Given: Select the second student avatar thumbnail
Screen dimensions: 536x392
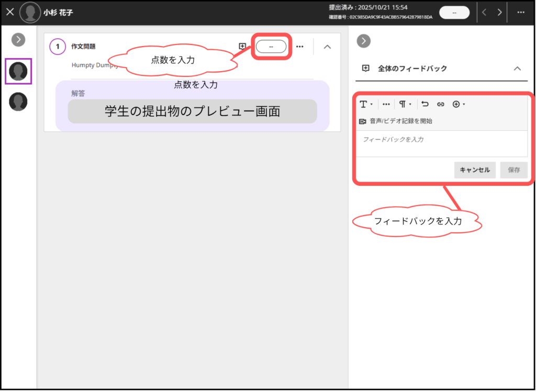Looking at the screenshot, I should (18, 102).
